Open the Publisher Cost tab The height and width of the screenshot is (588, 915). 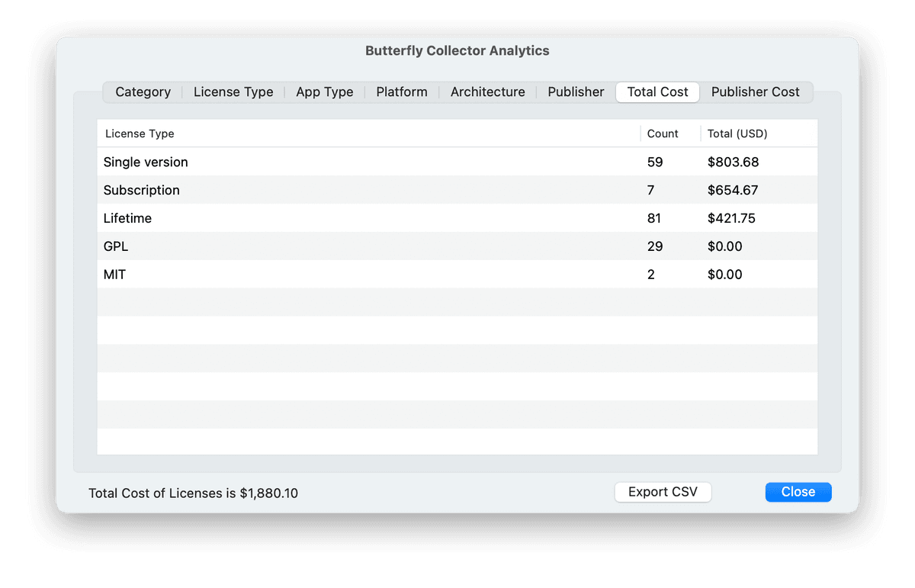coord(755,92)
